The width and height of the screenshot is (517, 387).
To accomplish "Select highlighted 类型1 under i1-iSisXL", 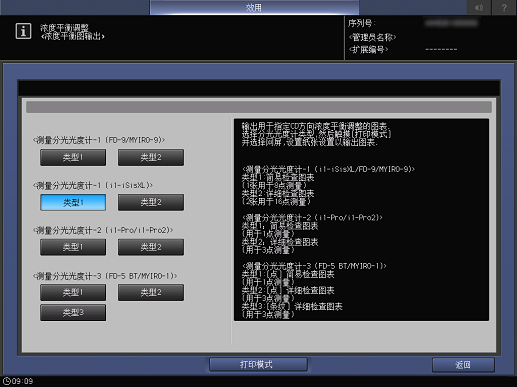I will [73, 202].
